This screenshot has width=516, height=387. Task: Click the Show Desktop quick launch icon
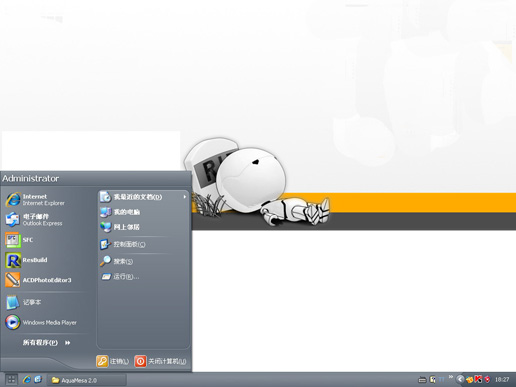tap(38, 379)
